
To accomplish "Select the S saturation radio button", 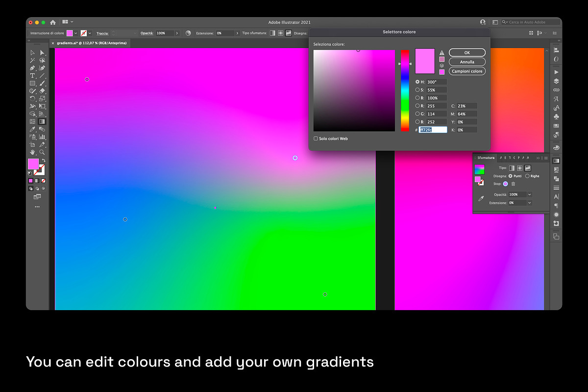I will click(417, 90).
